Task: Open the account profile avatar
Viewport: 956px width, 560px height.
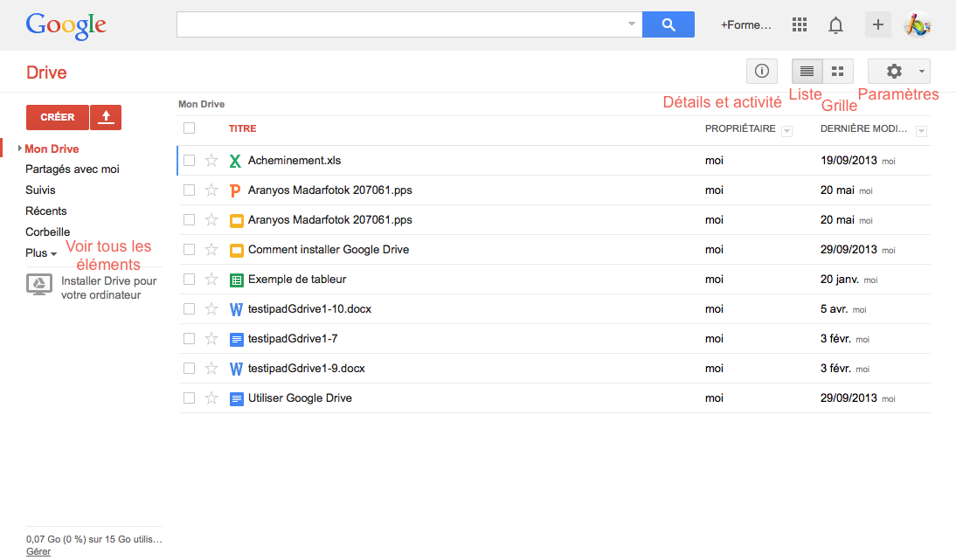Action: tap(917, 24)
